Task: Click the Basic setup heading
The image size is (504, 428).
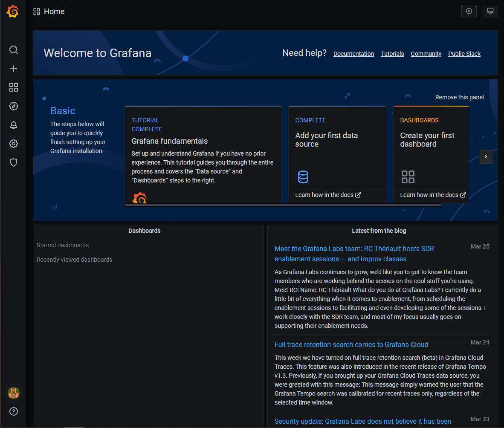Action: [x=63, y=110]
